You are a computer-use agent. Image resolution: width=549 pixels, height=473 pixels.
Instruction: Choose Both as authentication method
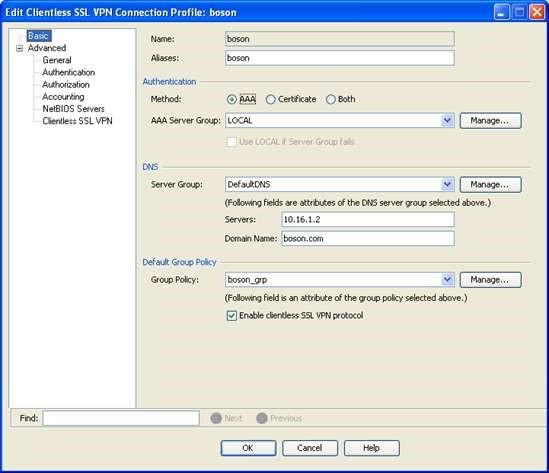pos(331,99)
